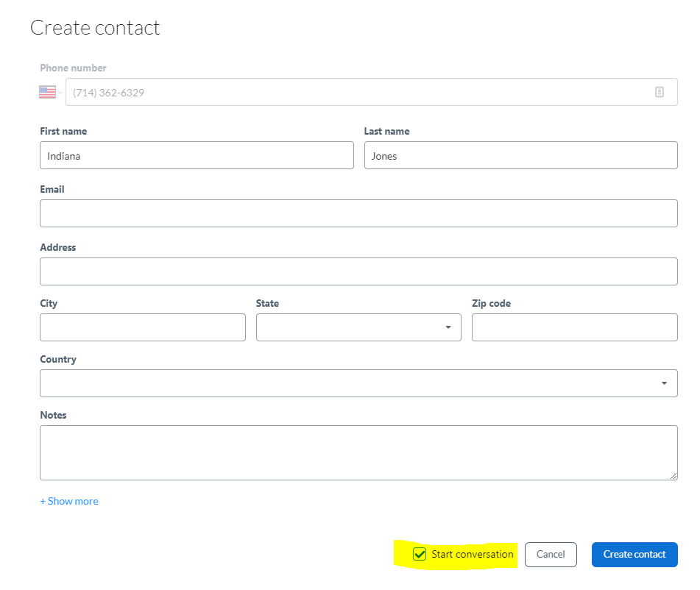Edit the First name field containing Indiana
The image size is (700, 590).
coord(197,155)
